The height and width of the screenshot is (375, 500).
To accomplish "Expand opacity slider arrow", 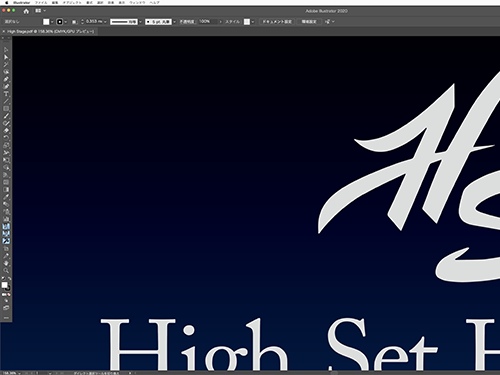I will point(220,22).
